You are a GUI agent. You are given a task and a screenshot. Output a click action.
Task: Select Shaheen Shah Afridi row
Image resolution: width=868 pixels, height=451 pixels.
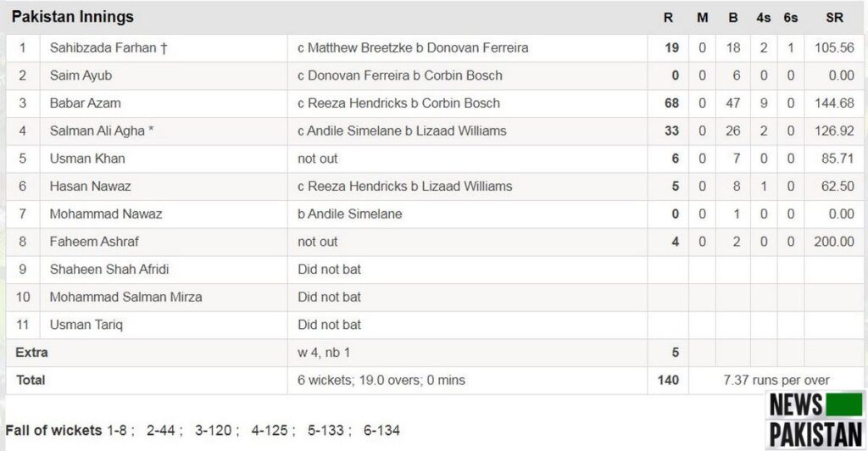109,269
